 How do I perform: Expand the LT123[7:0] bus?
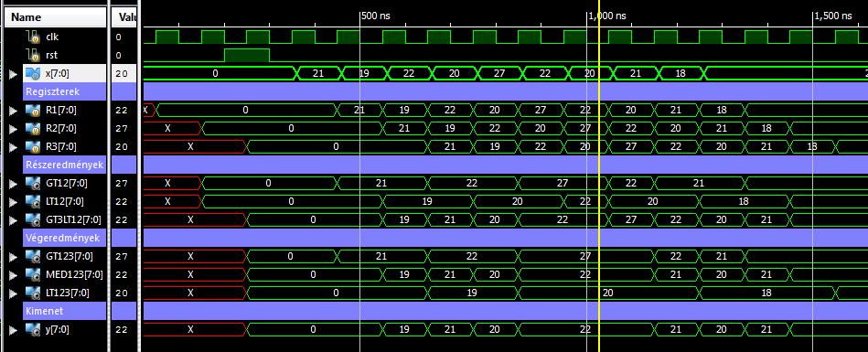pos(15,293)
